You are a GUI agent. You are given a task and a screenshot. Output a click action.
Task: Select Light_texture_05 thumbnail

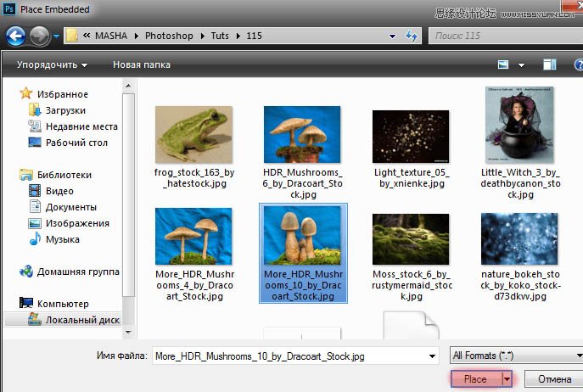[411, 137]
